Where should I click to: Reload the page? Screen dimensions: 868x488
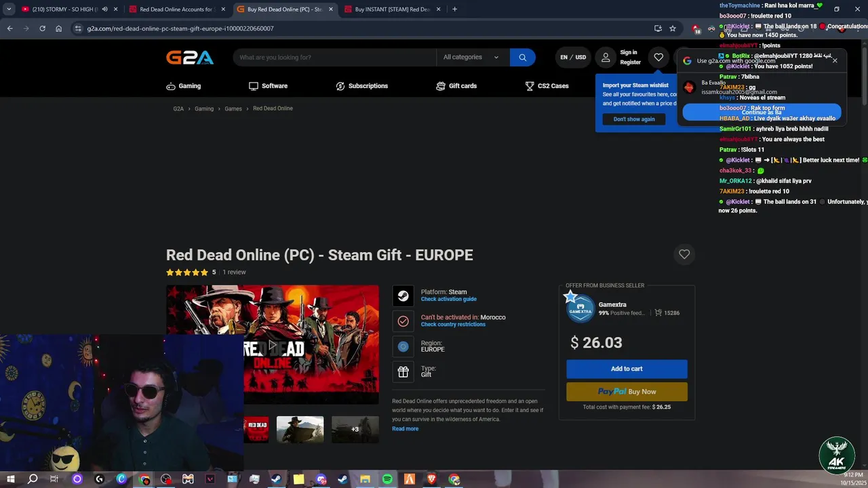(42, 28)
